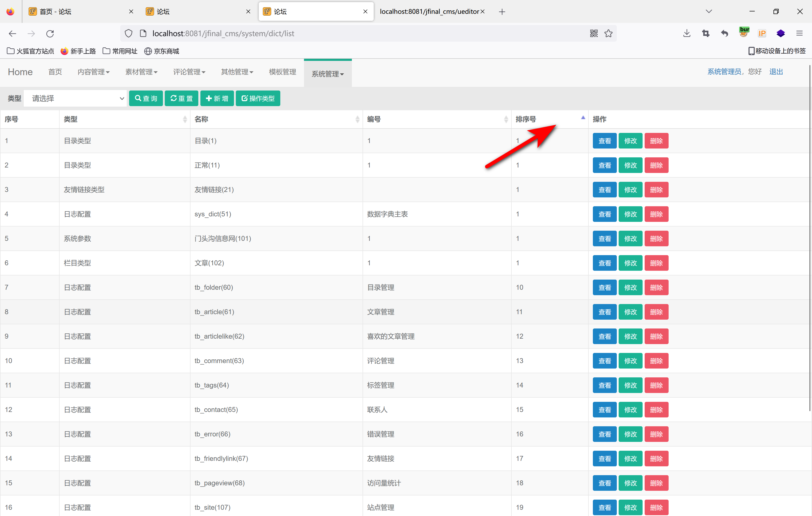This screenshot has height=516, width=812.
Task: Expand the 系统管理 dropdown menu
Action: pyautogui.click(x=327, y=74)
